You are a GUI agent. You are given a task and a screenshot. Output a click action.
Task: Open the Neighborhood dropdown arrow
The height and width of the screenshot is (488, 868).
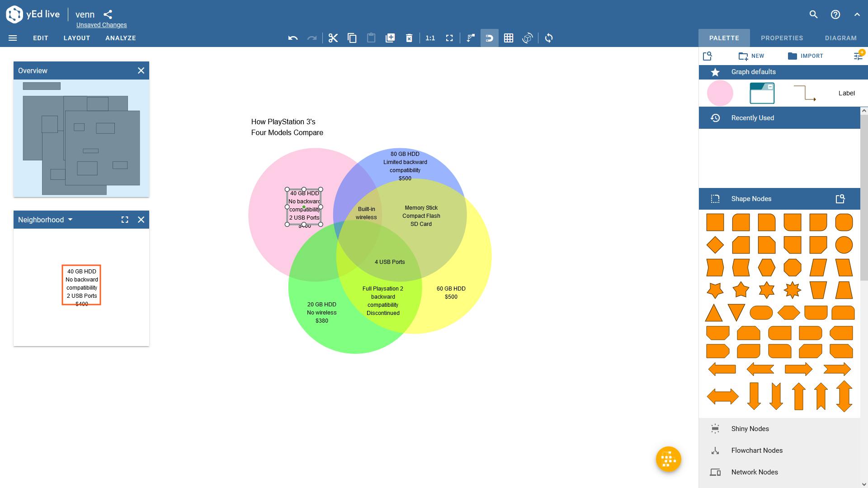click(x=70, y=220)
